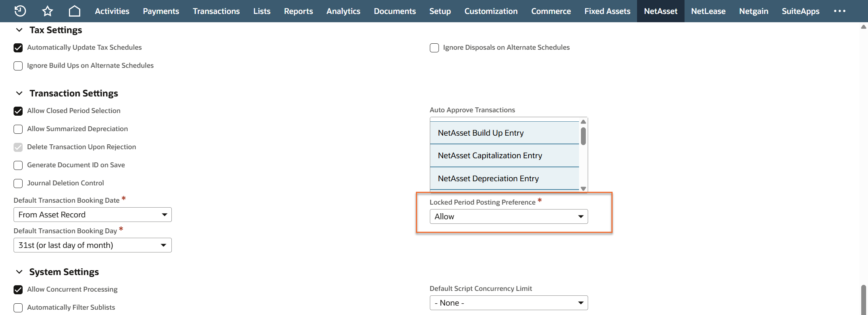Select NetAsset Capitalization Entry in list

click(490, 156)
